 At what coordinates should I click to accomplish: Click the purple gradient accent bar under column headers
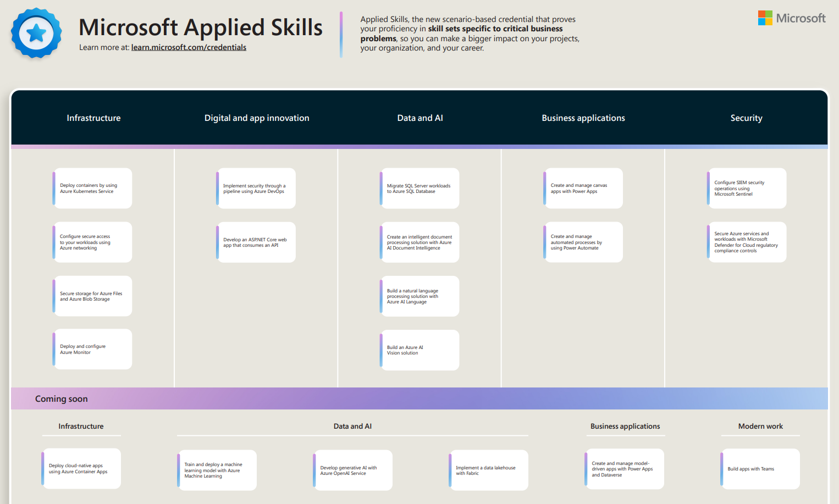pyautogui.click(x=419, y=147)
